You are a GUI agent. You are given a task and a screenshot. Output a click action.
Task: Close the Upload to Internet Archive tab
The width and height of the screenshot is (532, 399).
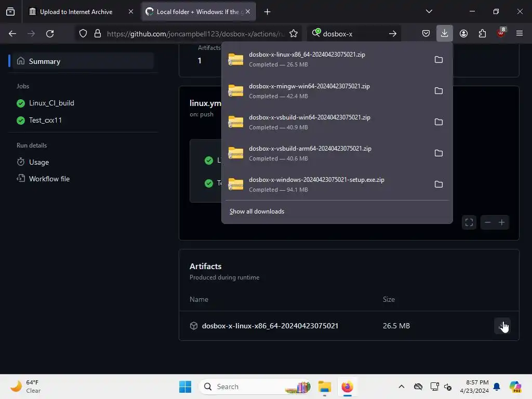click(130, 12)
